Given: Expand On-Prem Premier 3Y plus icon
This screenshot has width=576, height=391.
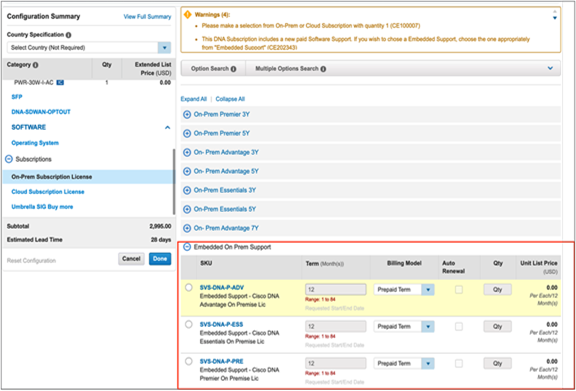Looking at the screenshot, I should pyautogui.click(x=187, y=114).
